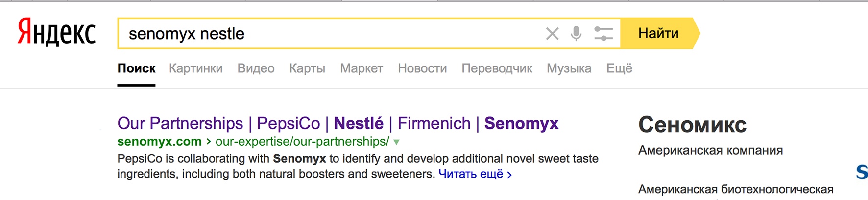
Task: Open the our-expertise/our-partnerships/ path link
Action: coord(302,142)
